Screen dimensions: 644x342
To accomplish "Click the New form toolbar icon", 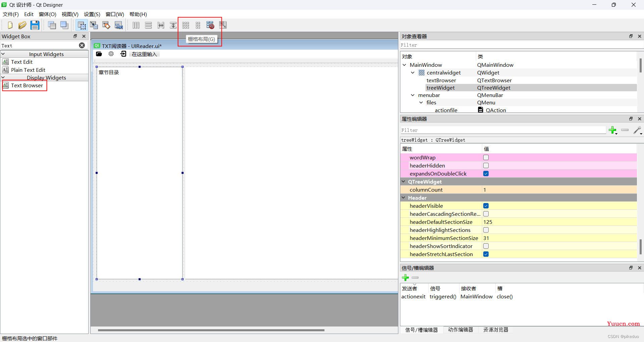I will tap(10, 25).
